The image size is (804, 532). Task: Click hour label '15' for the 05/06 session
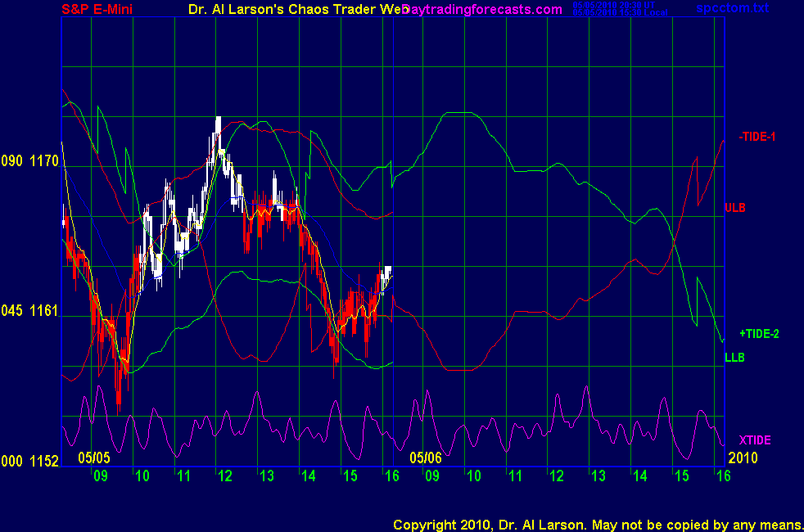[x=682, y=476]
